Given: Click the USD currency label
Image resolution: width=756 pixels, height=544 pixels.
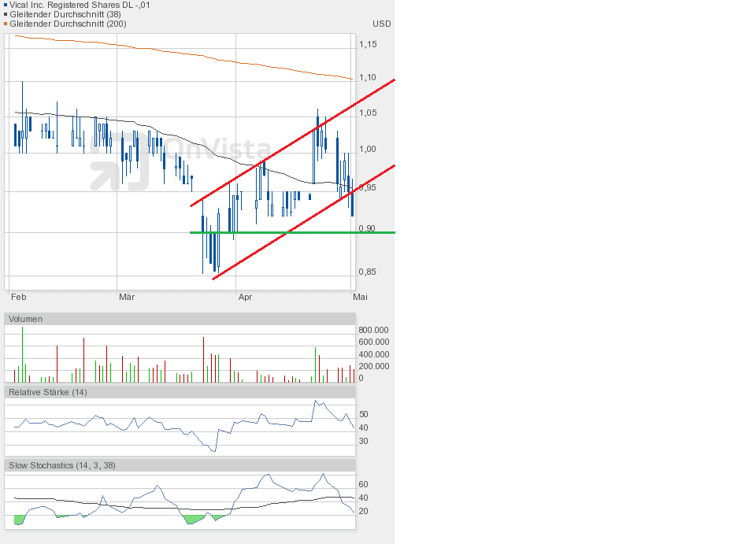Looking at the screenshot, I should click(381, 24).
